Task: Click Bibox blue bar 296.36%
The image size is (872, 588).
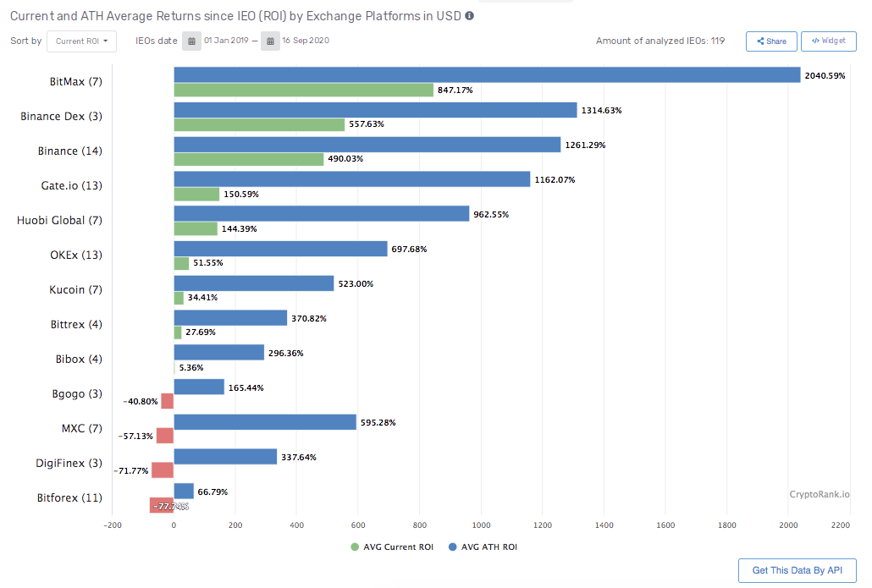Action: 219,352
